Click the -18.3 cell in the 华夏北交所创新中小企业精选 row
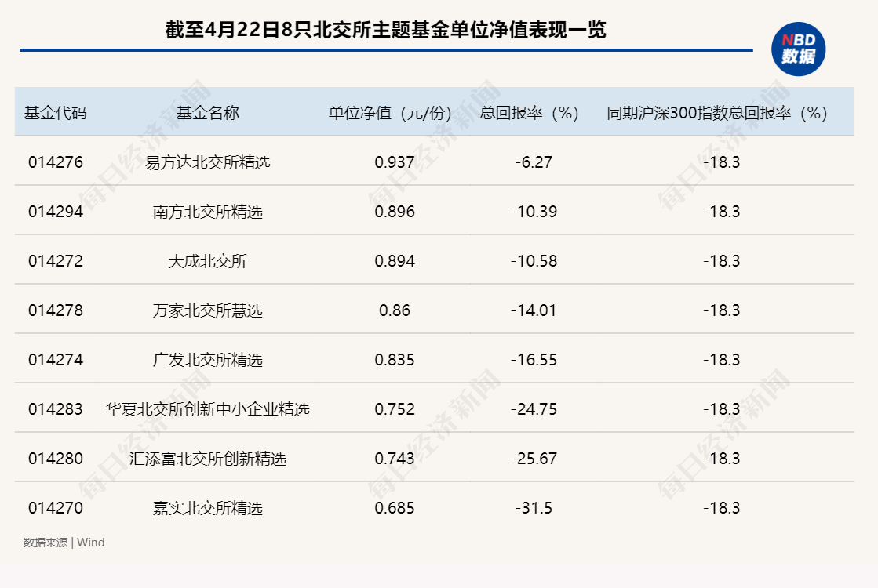Screen dimensions: 878x588 point(722,409)
